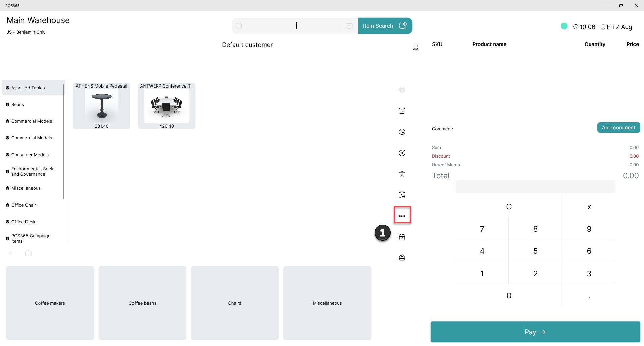Click the clipboard cart icon
644x346 pixels.
[x=402, y=195]
